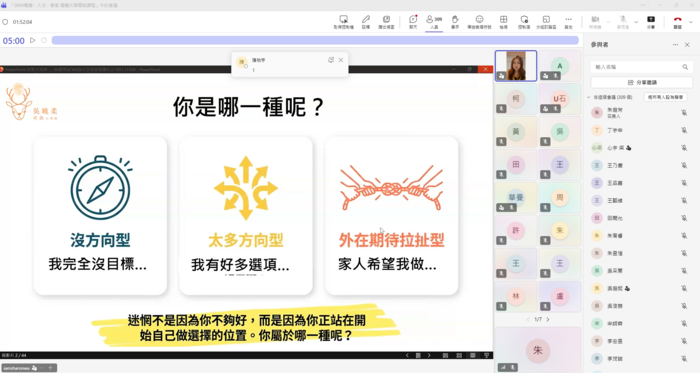
Task: Click the Teams app icon in title bar
Action: tap(4, 5)
